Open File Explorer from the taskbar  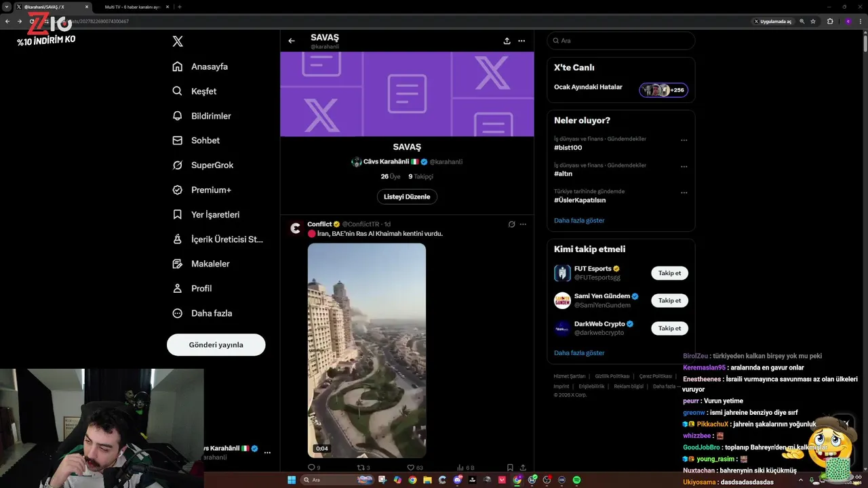(427, 480)
